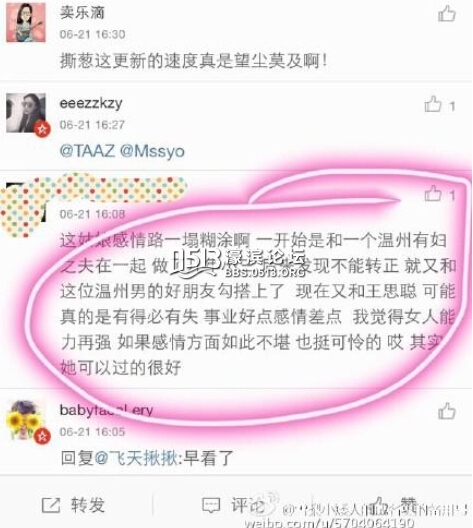
Task: Tap the username eeezzkzy
Action: (x=91, y=103)
